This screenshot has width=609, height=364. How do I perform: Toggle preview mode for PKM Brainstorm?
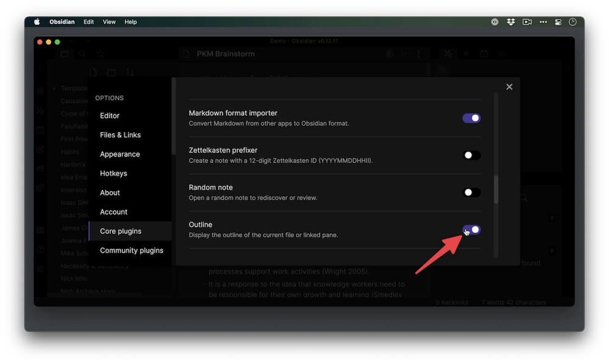coord(390,54)
